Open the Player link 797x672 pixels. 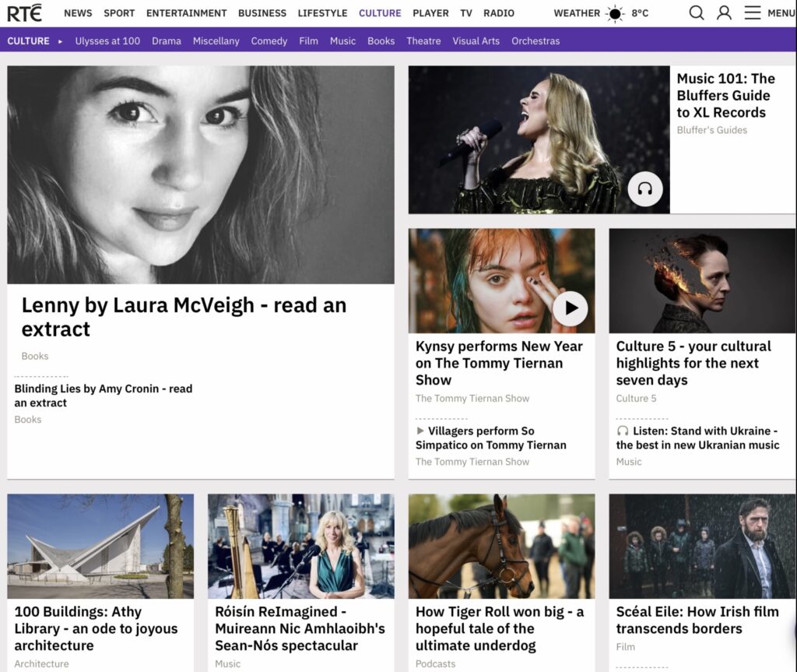[430, 13]
